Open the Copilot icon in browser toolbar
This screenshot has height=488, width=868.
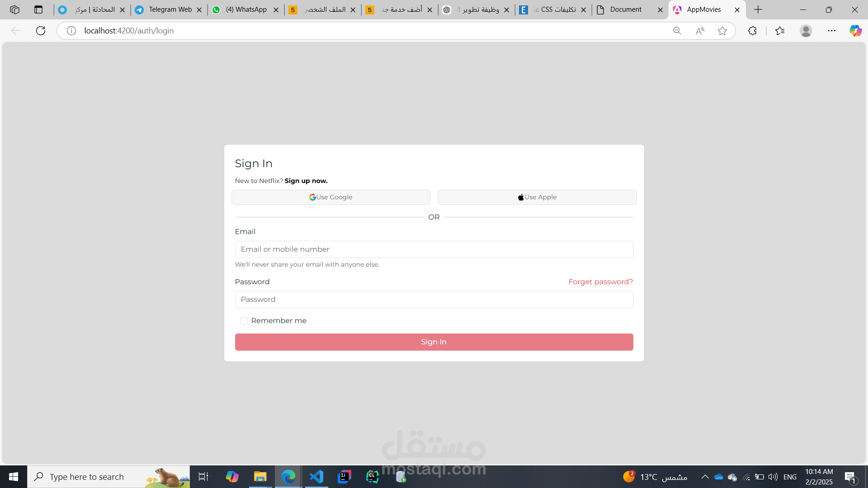tap(855, 31)
